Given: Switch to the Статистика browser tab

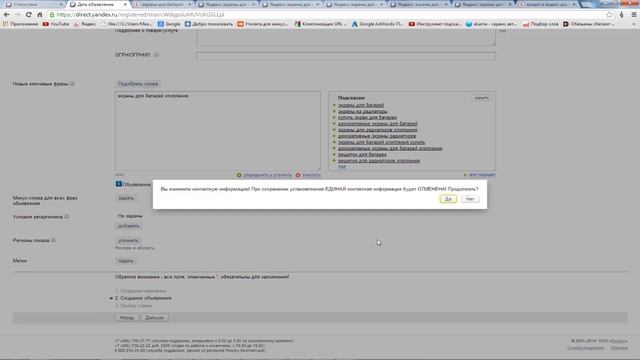Looking at the screenshot, I should click(33, 4).
